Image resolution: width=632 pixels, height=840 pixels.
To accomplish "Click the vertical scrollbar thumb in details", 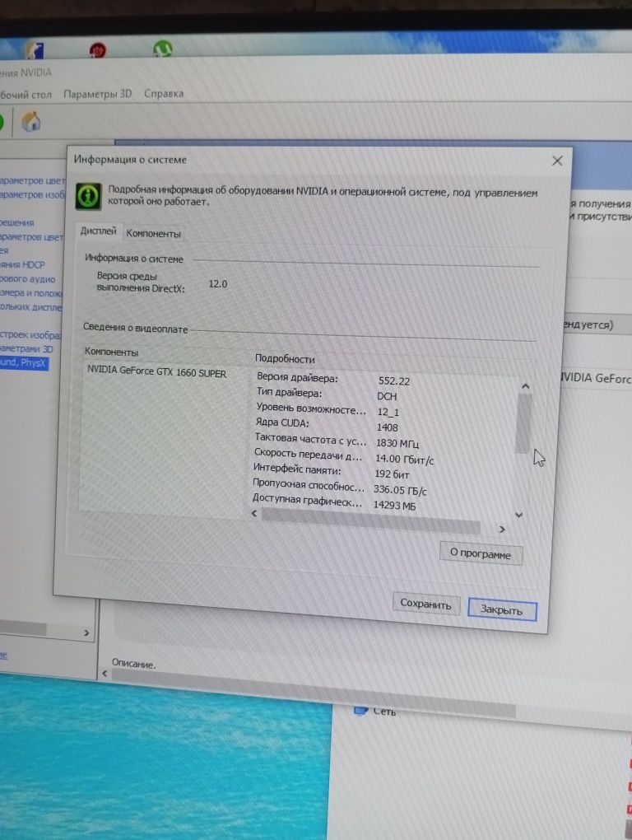I will point(523,423).
